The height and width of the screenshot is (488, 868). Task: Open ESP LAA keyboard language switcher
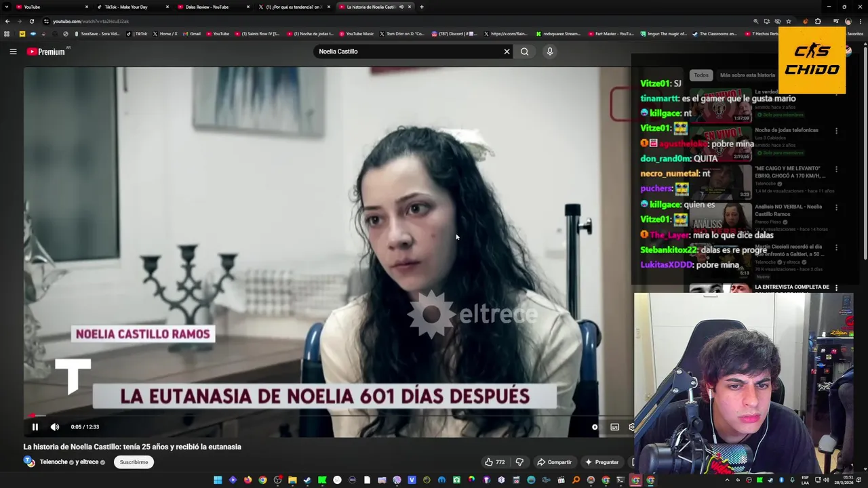(805, 480)
